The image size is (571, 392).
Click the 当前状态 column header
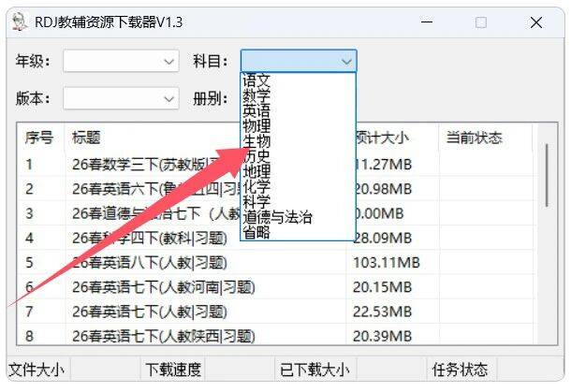point(474,138)
